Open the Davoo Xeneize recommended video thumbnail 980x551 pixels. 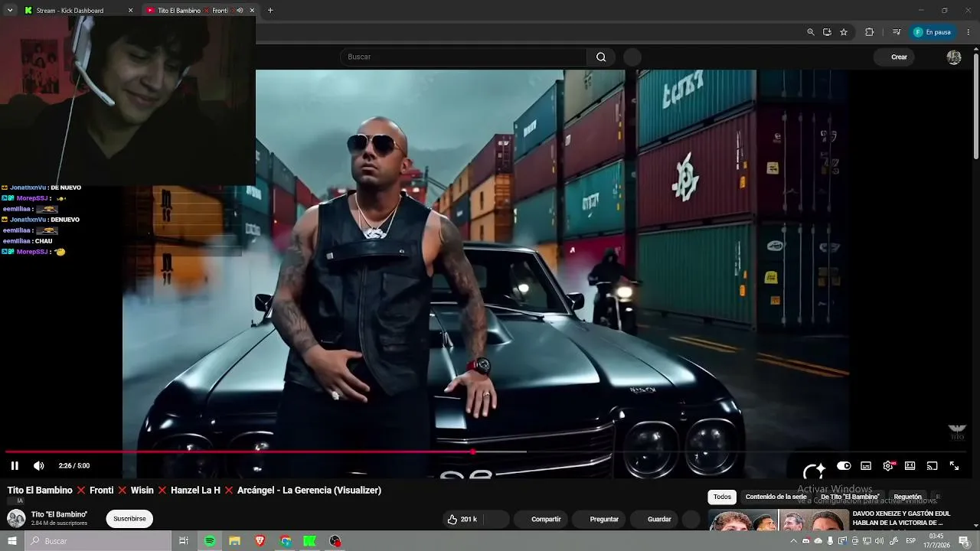(779, 520)
